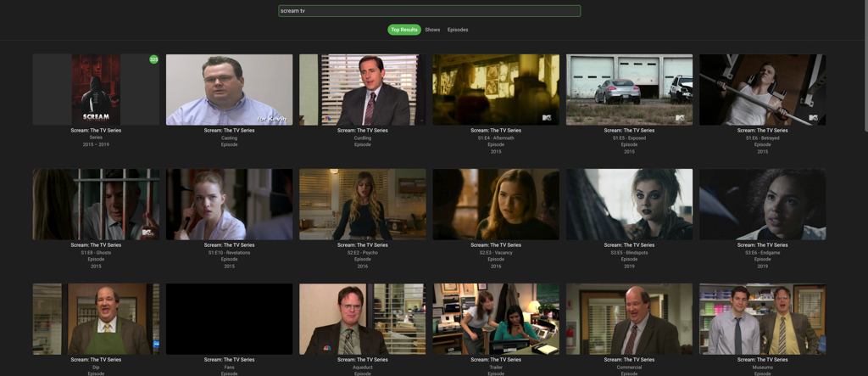This screenshot has width=868, height=376.
Task: Open the Curdling episode thumbnail
Action: (363, 89)
